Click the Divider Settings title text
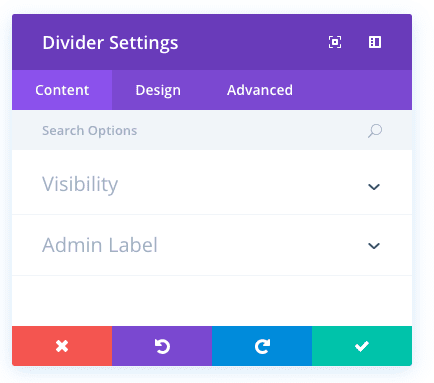434x383 pixels. click(110, 43)
